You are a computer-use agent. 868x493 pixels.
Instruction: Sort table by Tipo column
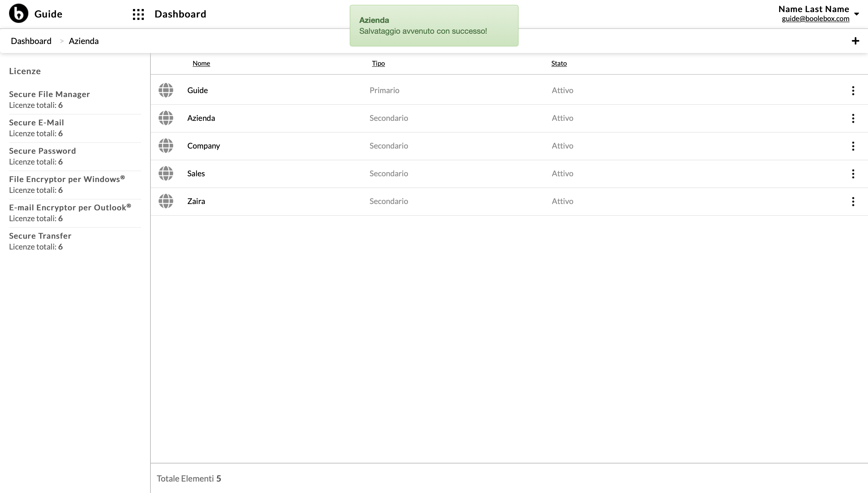[x=378, y=63]
